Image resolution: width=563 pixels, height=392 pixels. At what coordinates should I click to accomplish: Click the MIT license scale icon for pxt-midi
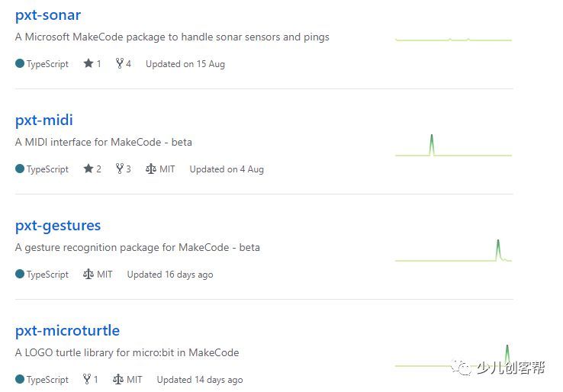click(x=150, y=169)
